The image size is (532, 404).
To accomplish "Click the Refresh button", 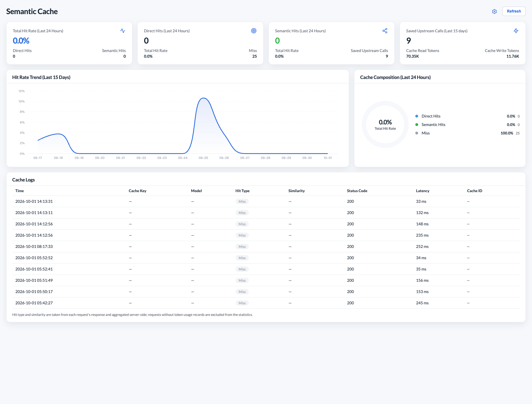I will pos(514,11).
